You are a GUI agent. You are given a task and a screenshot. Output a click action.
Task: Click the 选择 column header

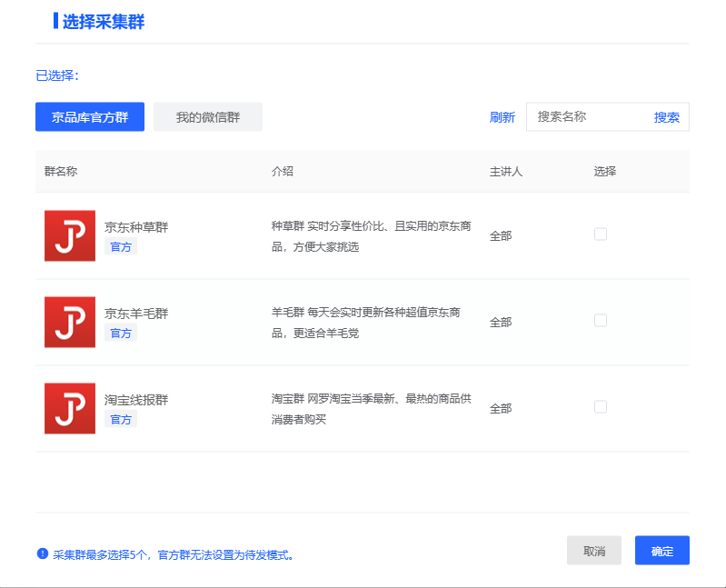click(605, 171)
